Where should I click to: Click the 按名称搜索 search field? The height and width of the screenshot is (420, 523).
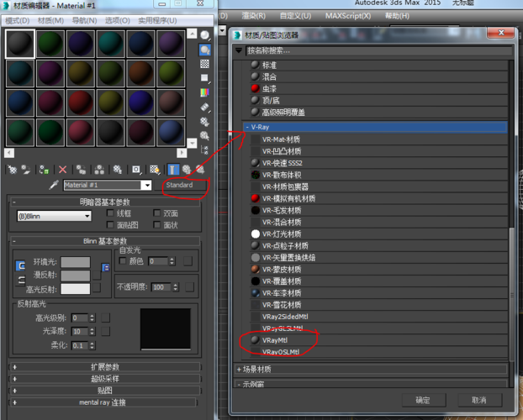379,50
